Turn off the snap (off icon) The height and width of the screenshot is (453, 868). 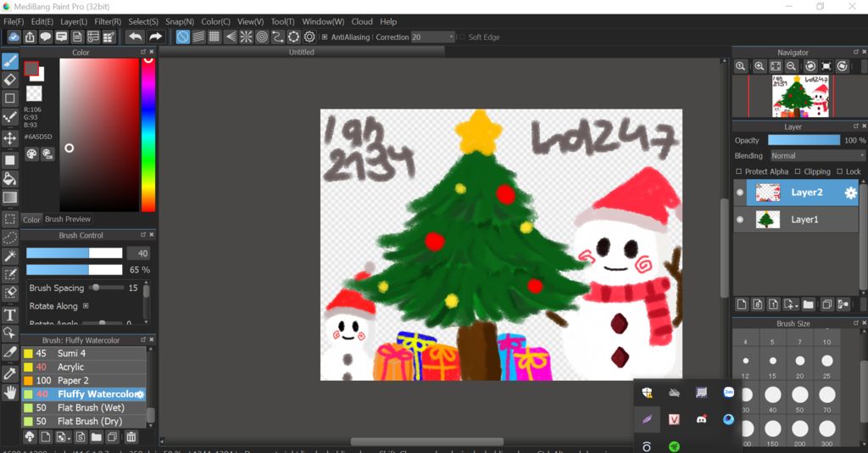pyautogui.click(x=182, y=37)
